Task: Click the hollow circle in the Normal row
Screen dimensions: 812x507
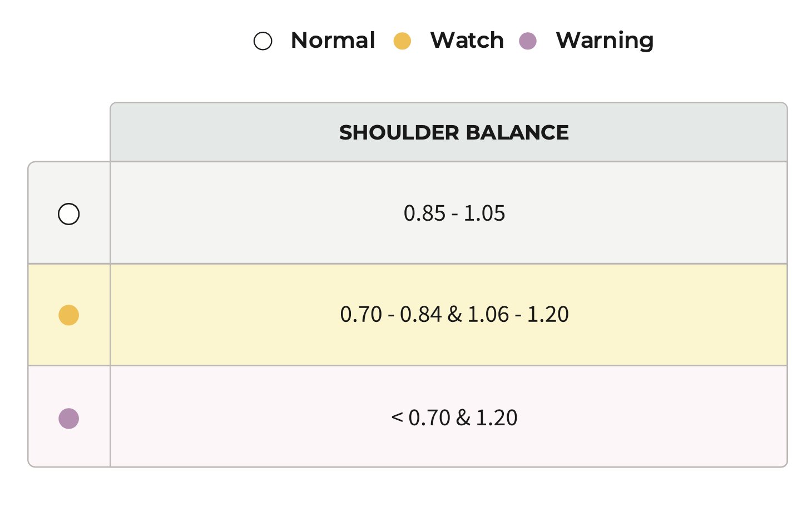Action: [x=69, y=214]
